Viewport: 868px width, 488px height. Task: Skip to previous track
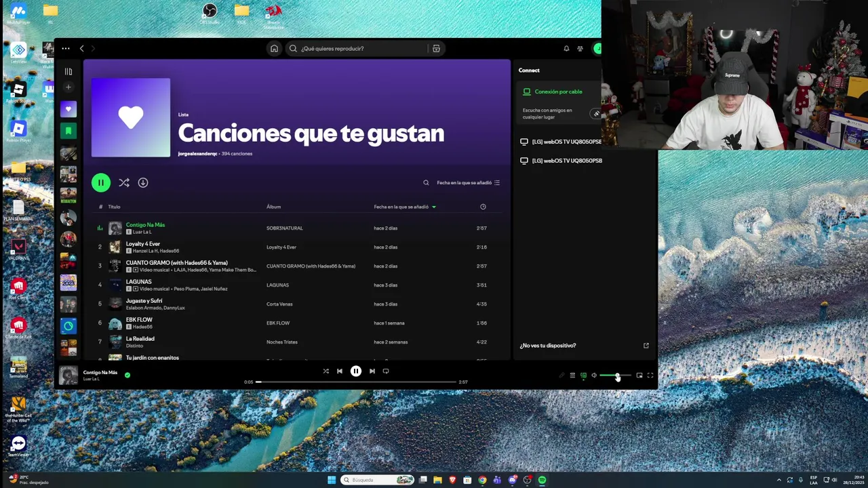click(340, 371)
